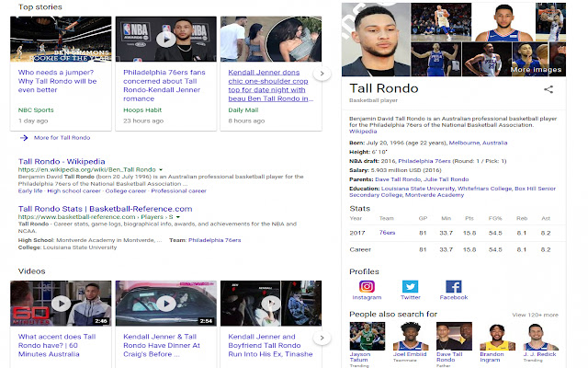Image resolution: width=588 pixels, height=368 pixels.
Task: Expand the Wikipedia result URL dropdown arrow
Action: (x=161, y=169)
